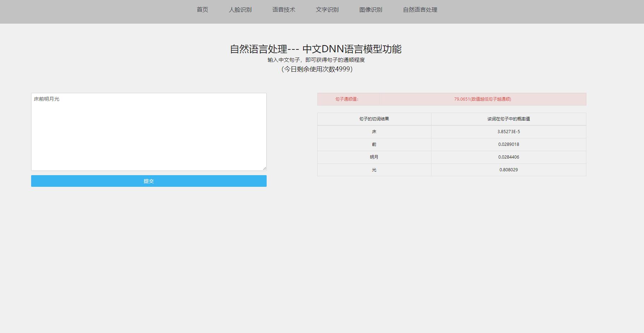The height and width of the screenshot is (333, 644).
Task: Select the fluency score 79.0651 value
Action: click(483, 99)
